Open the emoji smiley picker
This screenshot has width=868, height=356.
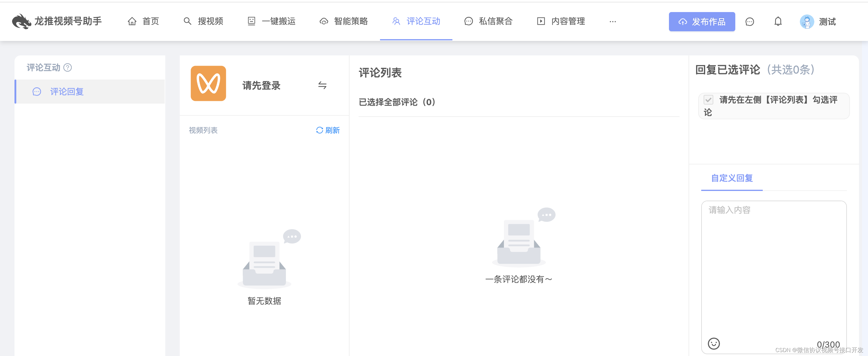(x=713, y=343)
